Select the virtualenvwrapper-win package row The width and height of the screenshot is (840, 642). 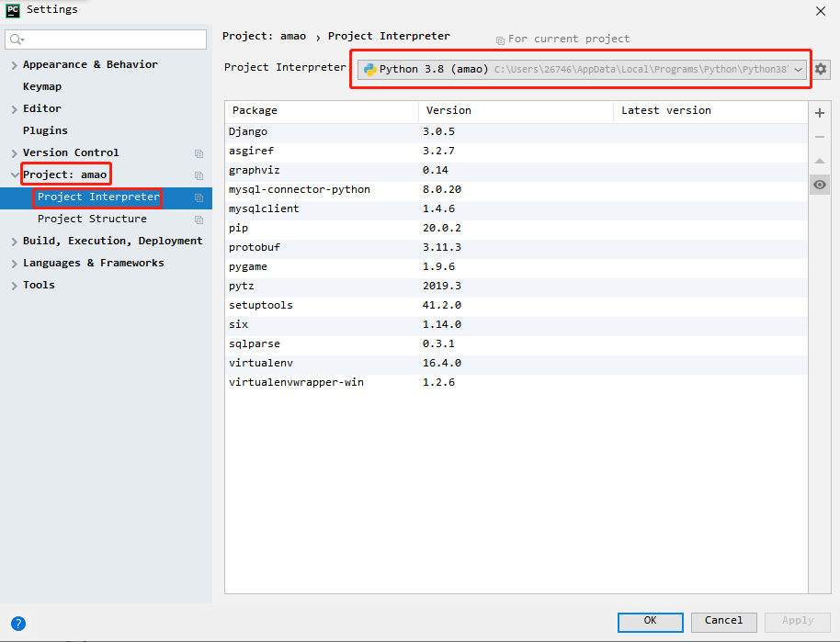click(516, 382)
